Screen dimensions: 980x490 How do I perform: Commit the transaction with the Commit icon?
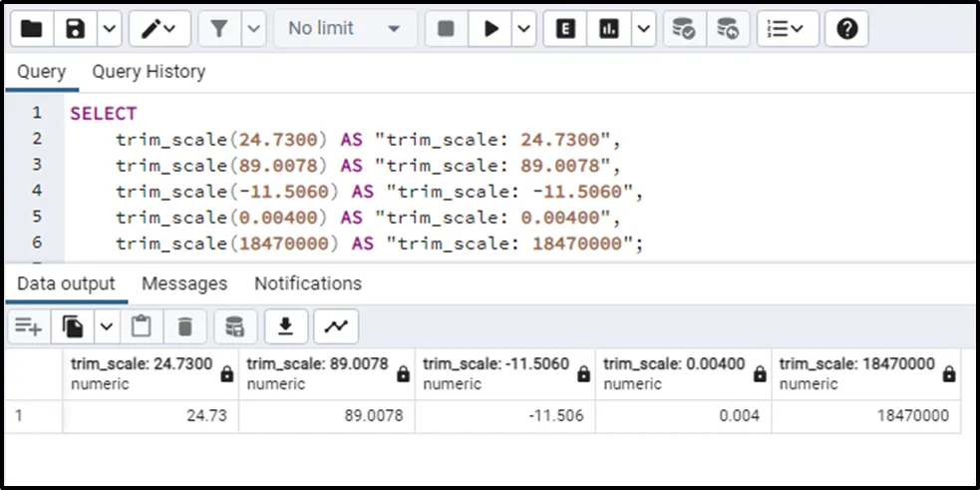(x=684, y=29)
